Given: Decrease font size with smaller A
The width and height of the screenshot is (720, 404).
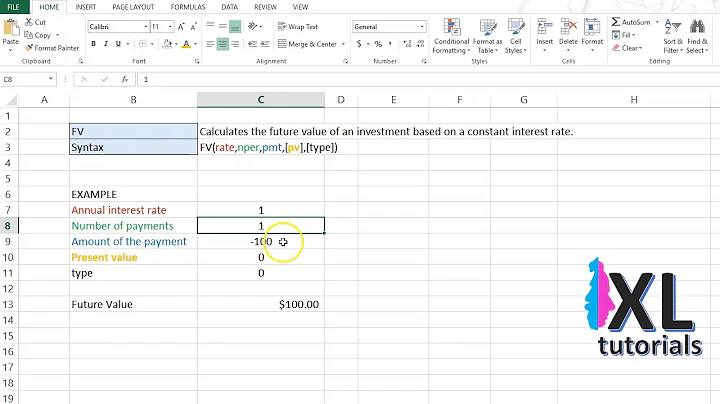Looking at the screenshot, I should tap(193, 27).
